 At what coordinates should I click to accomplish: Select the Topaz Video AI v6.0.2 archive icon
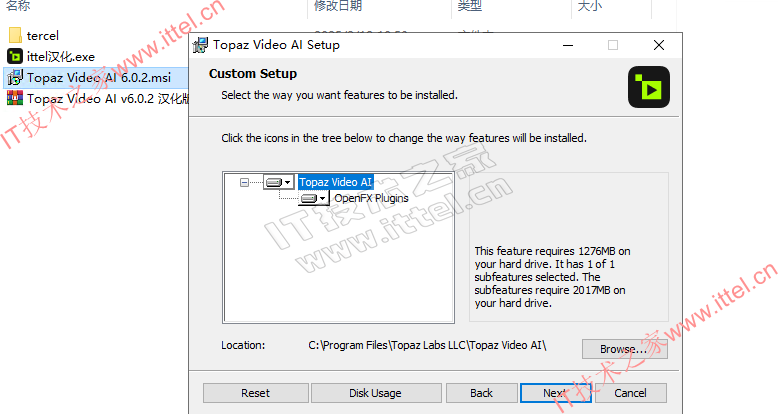point(15,98)
